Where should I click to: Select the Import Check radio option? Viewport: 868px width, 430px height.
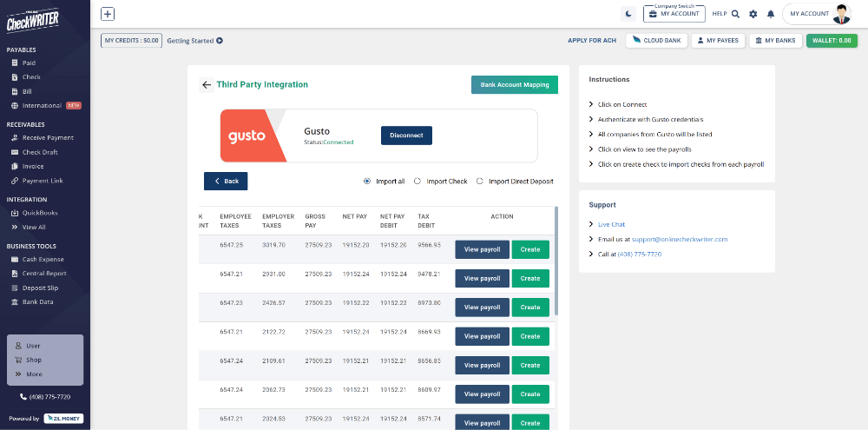click(x=418, y=182)
